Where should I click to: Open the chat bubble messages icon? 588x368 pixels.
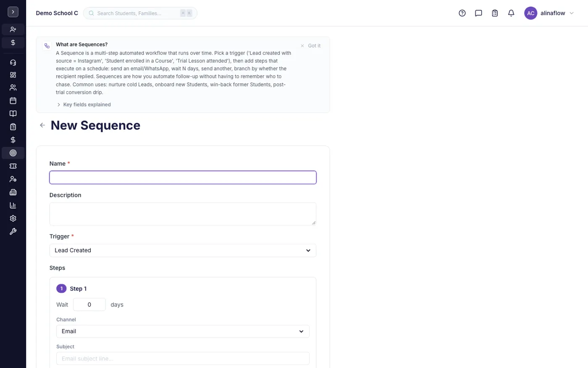(478, 13)
